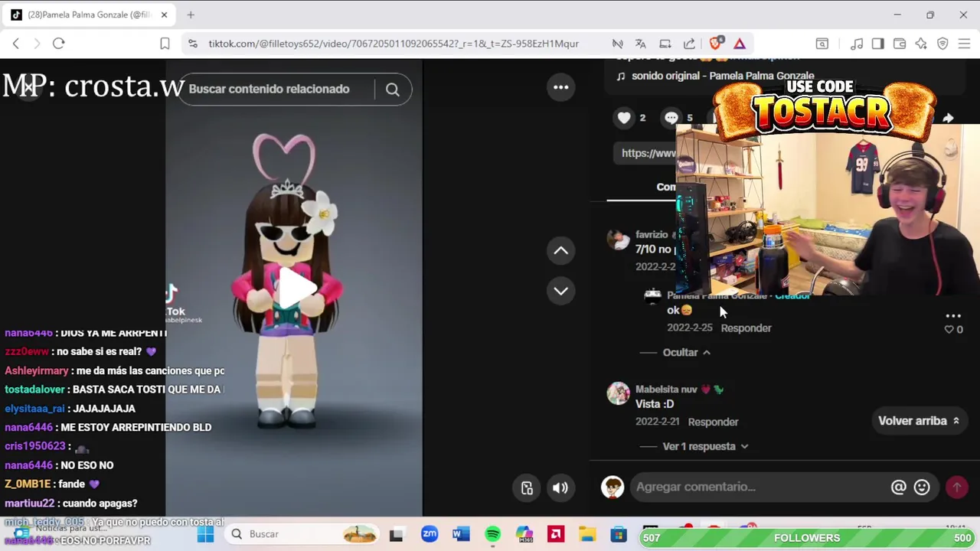Select the Pamela Palma Gonzale browser tab
Screen dimensions: 980x551
(x=88, y=15)
